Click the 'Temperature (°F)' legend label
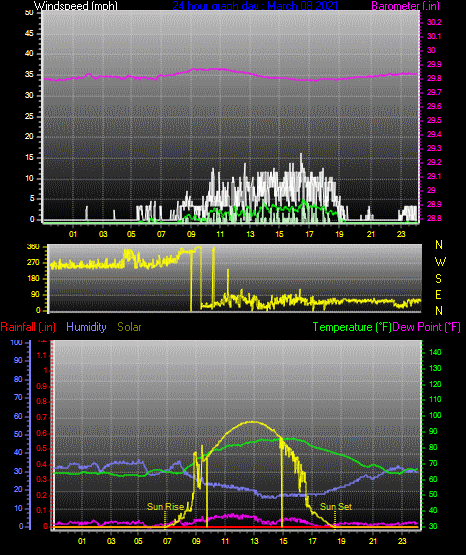The image size is (466, 555). point(352,327)
